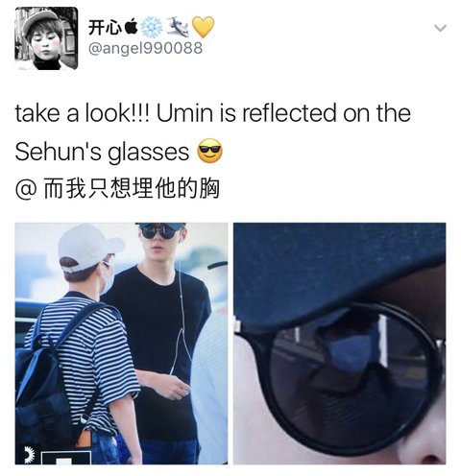Open the mention 而我只想埋他的胸
This screenshot has width=461, height=476.
(x=132, y=188)
